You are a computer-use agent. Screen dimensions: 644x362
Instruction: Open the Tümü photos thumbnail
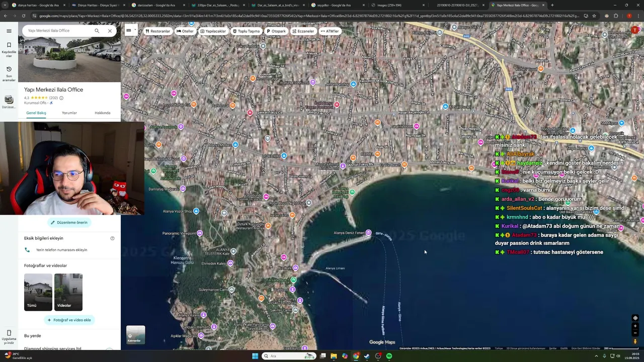tap(38, 292)
